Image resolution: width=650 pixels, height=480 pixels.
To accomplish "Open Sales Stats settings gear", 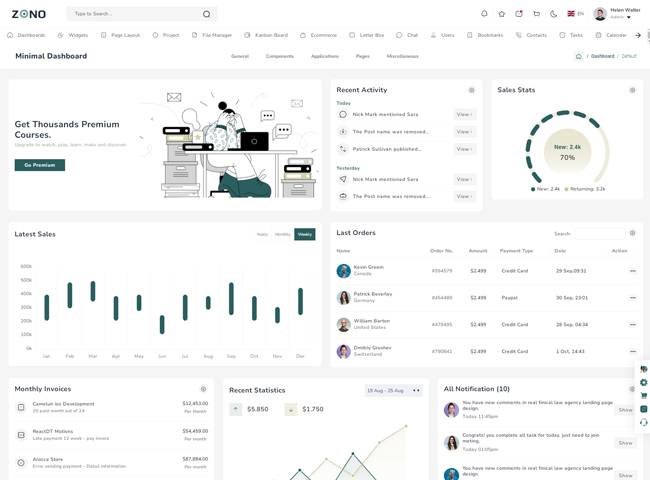I will pyautogui.click(x=632, y=90).
